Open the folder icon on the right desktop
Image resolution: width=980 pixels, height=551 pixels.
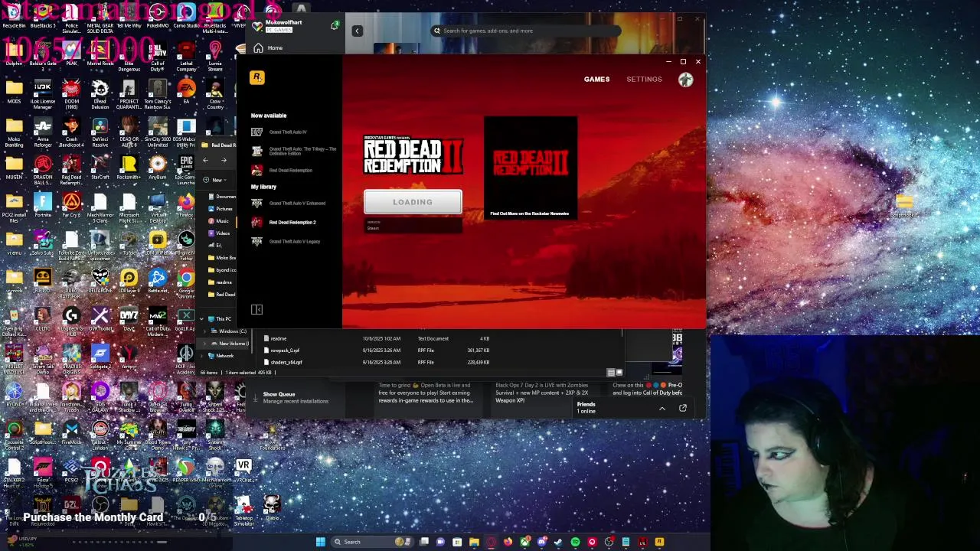904,204
